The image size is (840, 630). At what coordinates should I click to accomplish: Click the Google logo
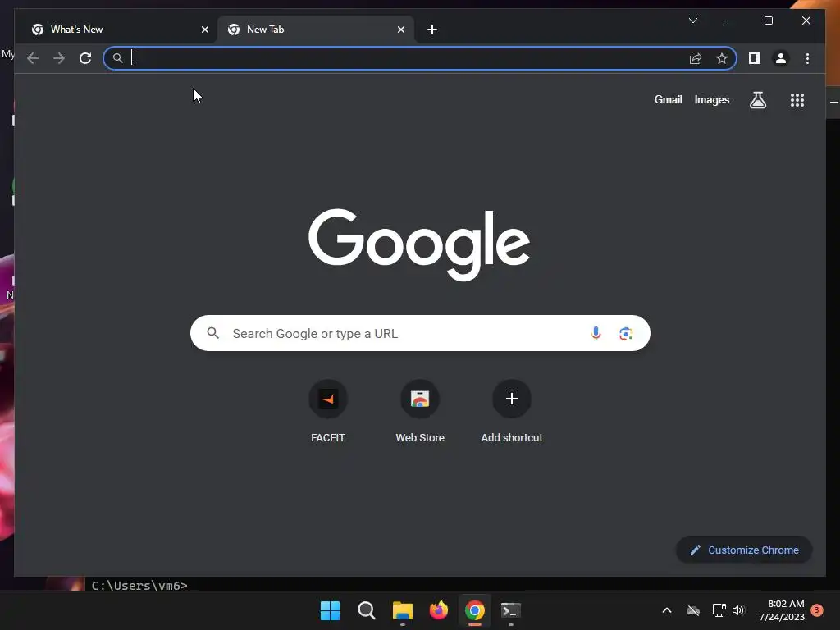tap(419, 244)
